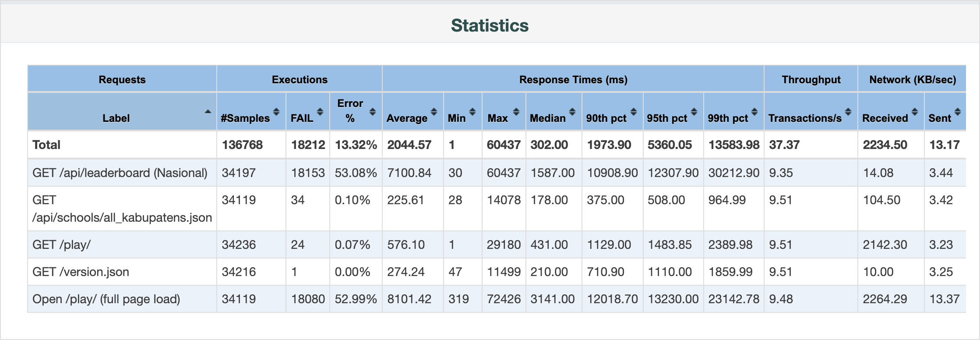The height and width of the screenshot is (340, 980).
Task: Click the Statistics panel title
Action: 490,25
